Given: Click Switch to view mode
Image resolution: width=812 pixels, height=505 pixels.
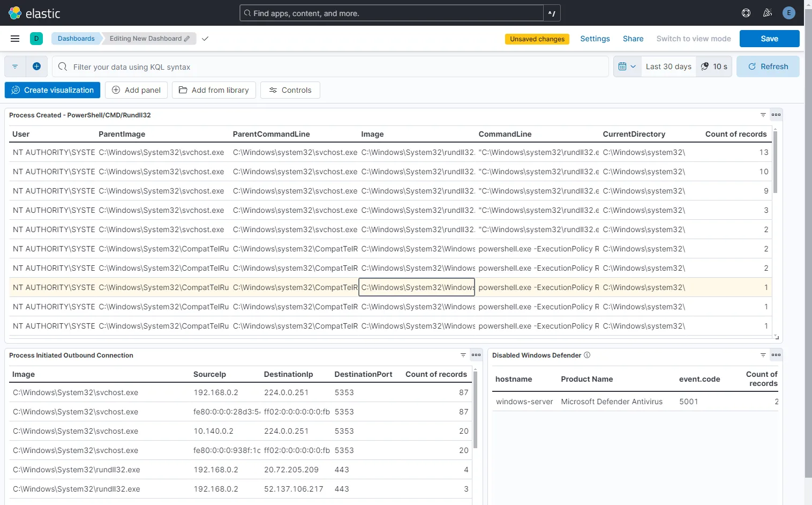Looking at the screenshot, I should 693,39.
